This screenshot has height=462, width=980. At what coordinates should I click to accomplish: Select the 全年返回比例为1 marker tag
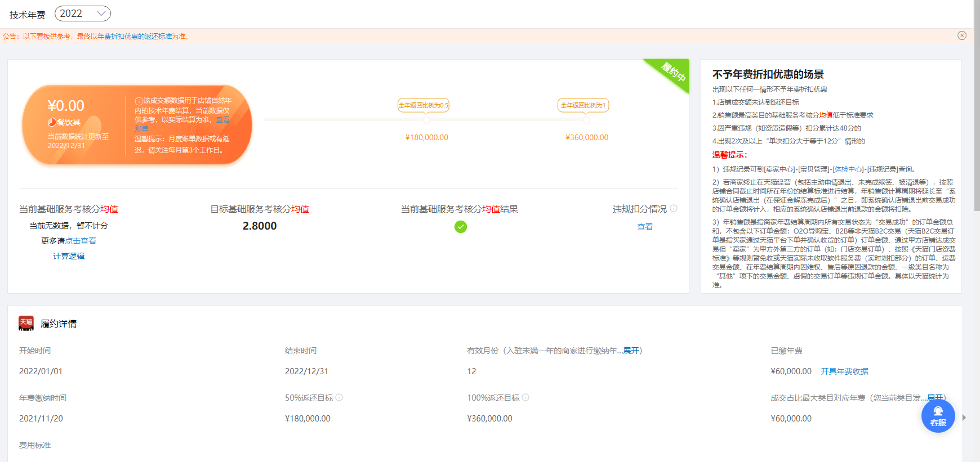[x=583, y=105]
